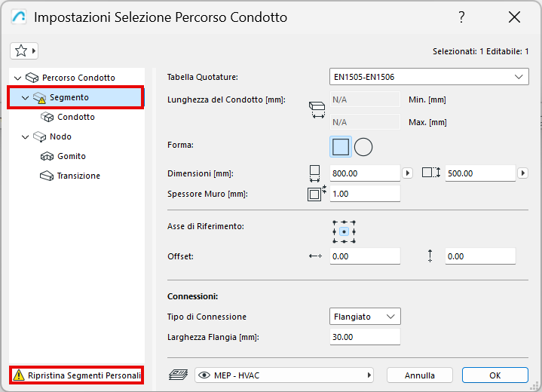Click the wall thickness icon
Viewport: 542px width, 392px height.
[315, 194]
